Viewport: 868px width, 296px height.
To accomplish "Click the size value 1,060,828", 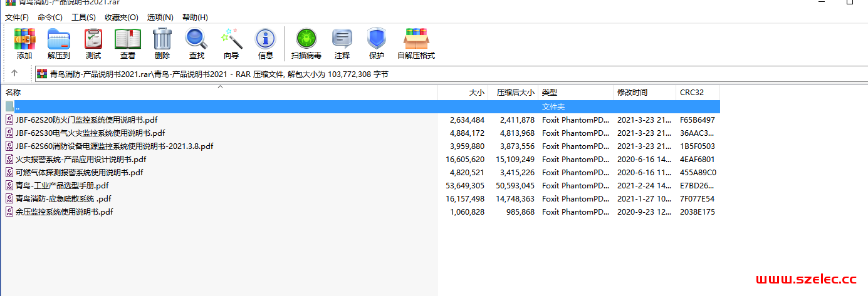I will pyautogui.click(x=467, y=212).
